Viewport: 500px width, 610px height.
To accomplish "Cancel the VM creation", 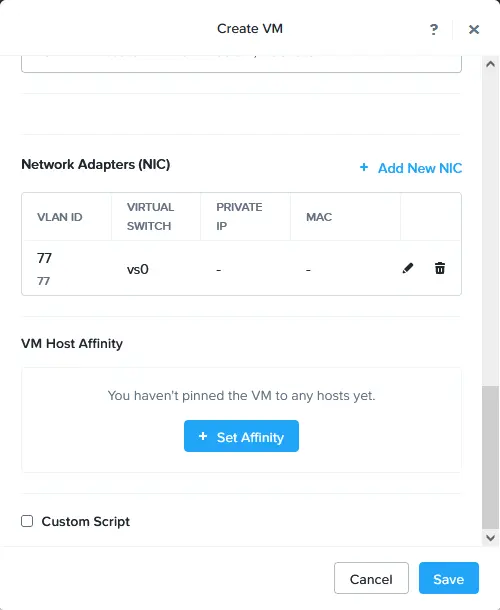I will tap(371, 578).
